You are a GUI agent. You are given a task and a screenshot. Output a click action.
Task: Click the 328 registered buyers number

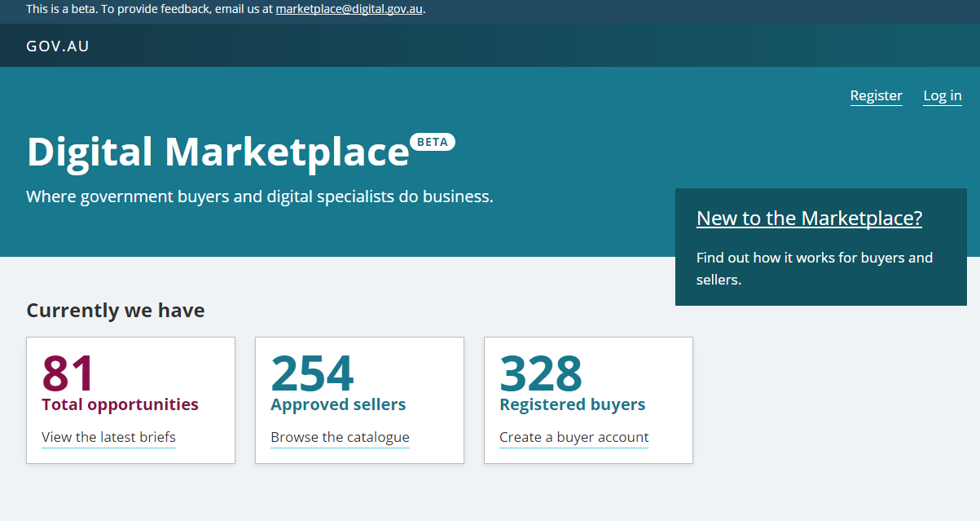[541, 373]
